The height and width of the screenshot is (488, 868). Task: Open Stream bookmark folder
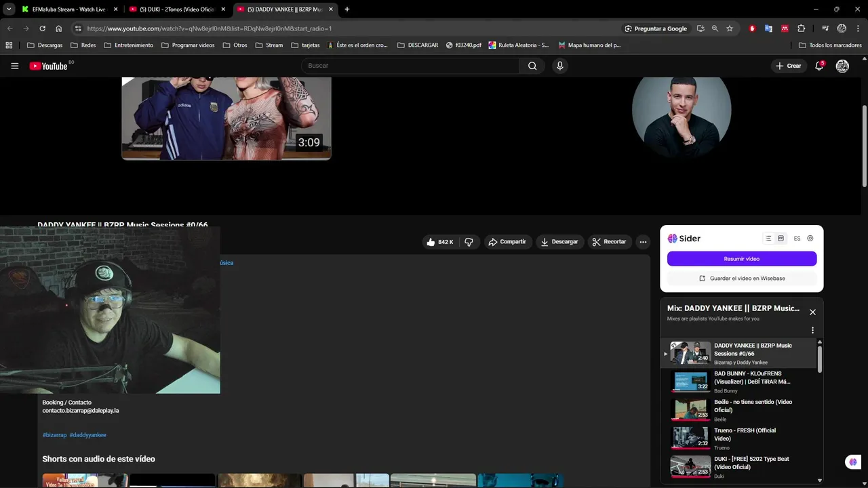269,45
